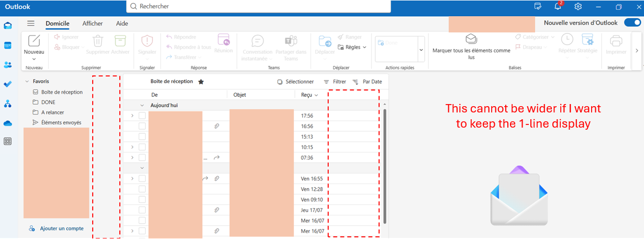
Task: Open the OneDrive cloud icon in the sidebar
Action: pyautogui.click(x=8, y=123)
